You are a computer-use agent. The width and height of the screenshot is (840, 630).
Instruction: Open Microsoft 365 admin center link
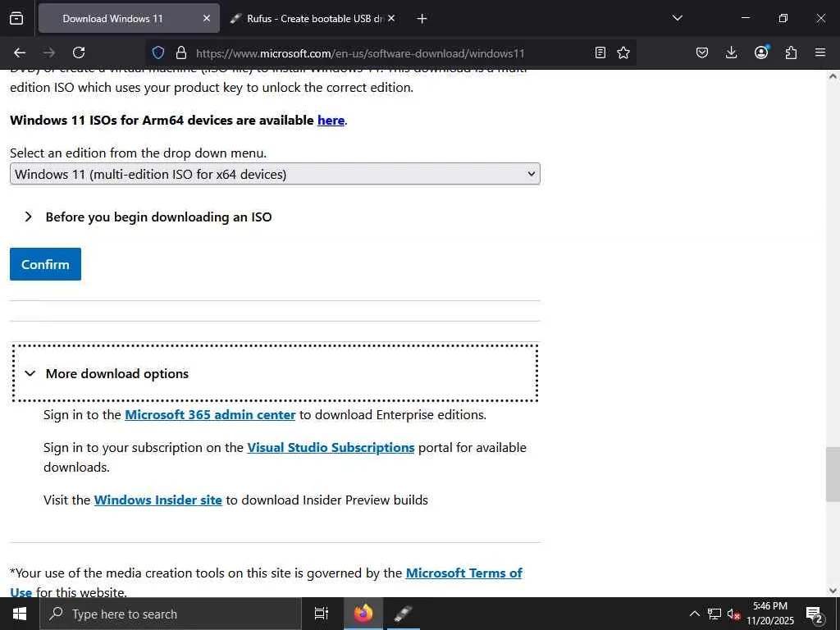point(210,414)
